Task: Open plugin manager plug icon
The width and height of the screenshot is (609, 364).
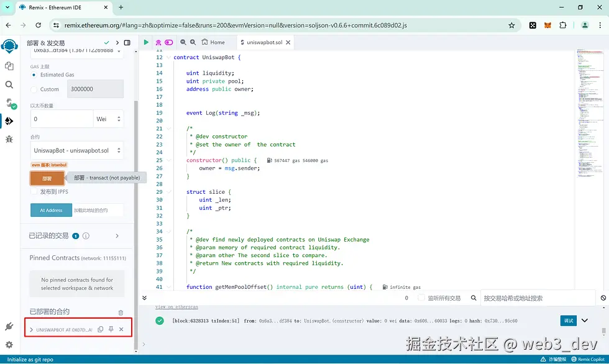Action: [9, 326]
